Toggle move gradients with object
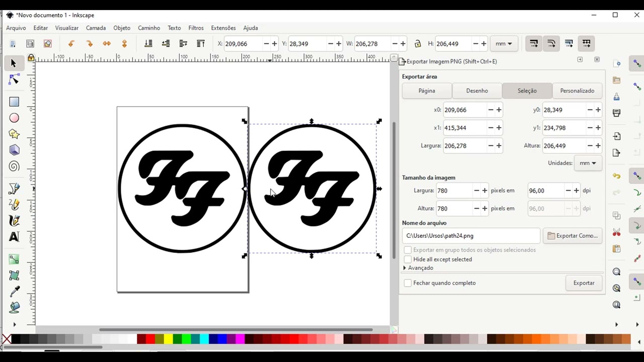644x362 pixels. tap(569, 44)
